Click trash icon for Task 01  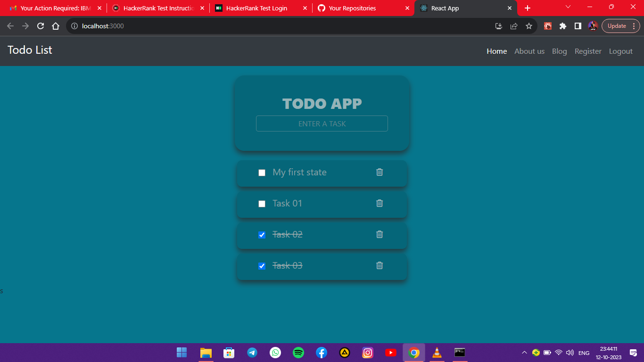(380, 204)
